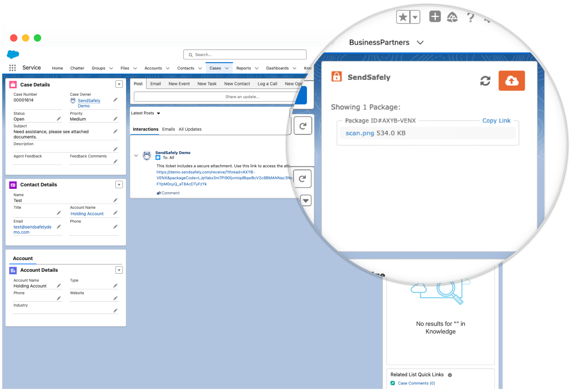Open the Contact Details panel dropdown
Viewport: 572px width, 392px height.
pyautogui.click(x=119, y=185)
